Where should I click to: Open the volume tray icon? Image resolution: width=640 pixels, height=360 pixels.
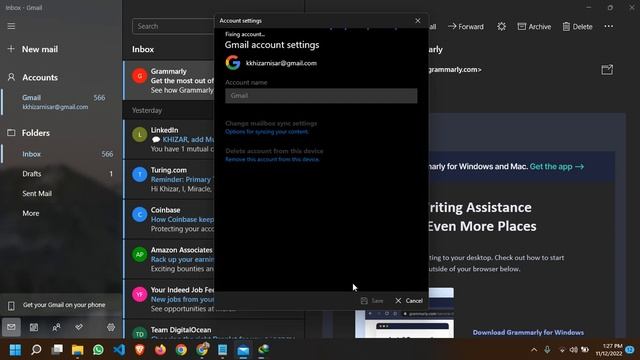(x=573, y=350)
